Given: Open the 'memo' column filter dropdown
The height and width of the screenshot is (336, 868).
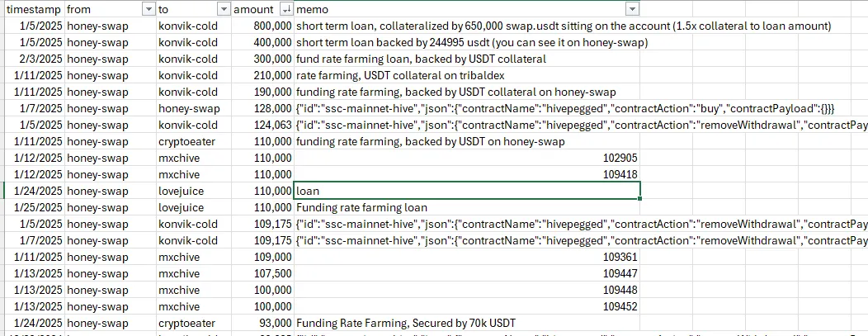Looking at the screenshot, I should pos(632,9).
